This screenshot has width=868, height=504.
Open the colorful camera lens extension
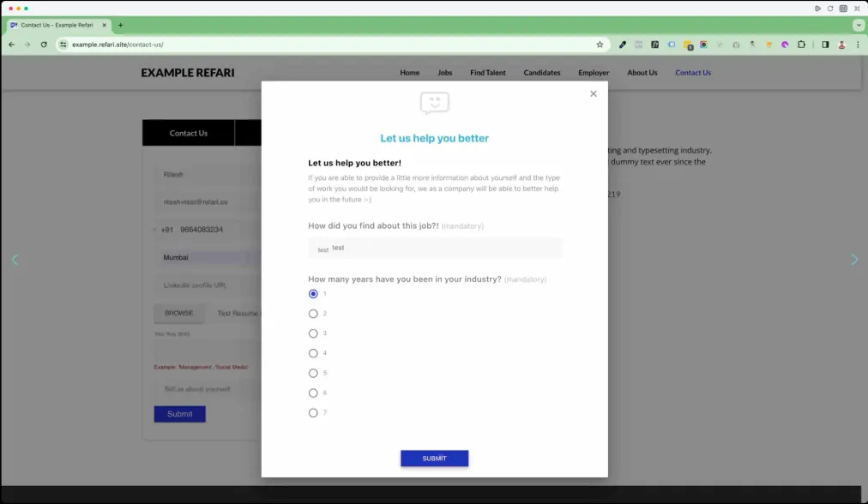point(703,45)
